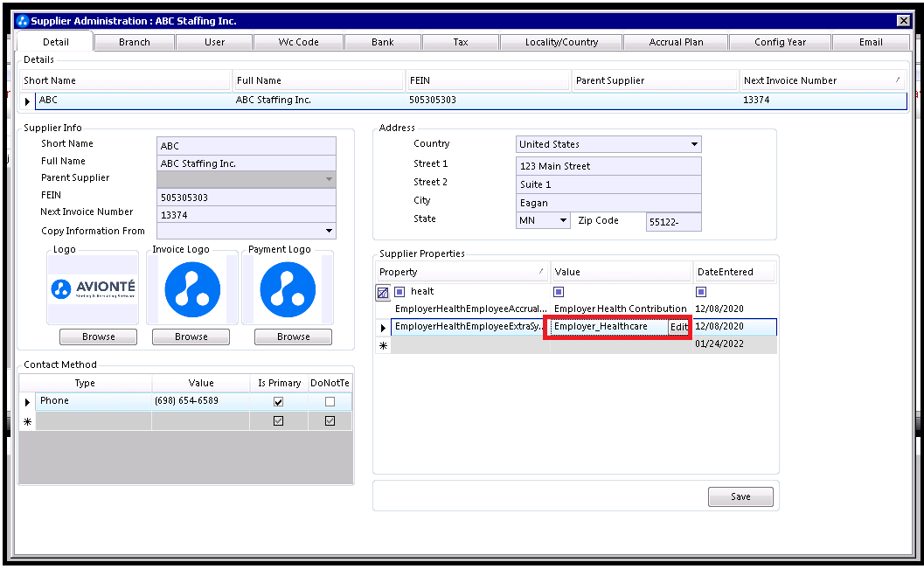This screenshot has width=924, height=569.
Task: Switch to the User tab
Action: pyautogui.click(x=214, y=43)
